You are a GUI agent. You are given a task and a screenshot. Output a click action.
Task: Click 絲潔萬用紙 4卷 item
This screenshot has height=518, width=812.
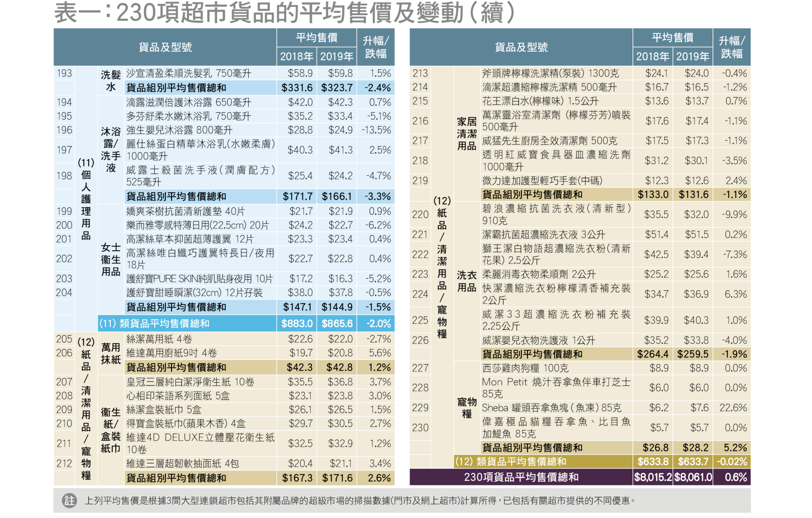[x=160, y=340]
